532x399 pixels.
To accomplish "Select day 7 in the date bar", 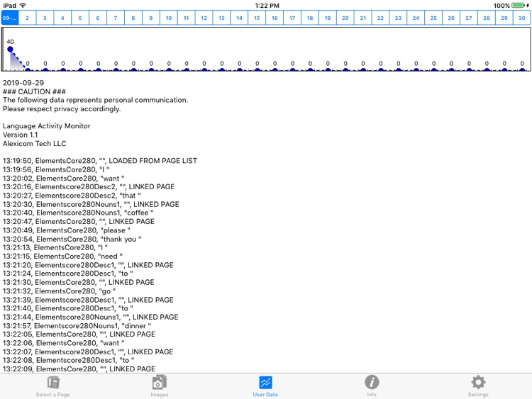I will [116, 18].
